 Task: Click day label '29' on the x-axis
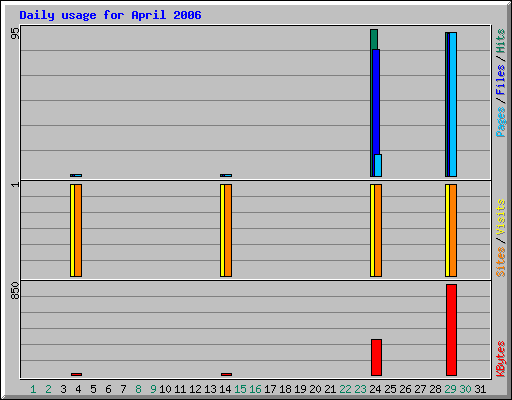450,389
